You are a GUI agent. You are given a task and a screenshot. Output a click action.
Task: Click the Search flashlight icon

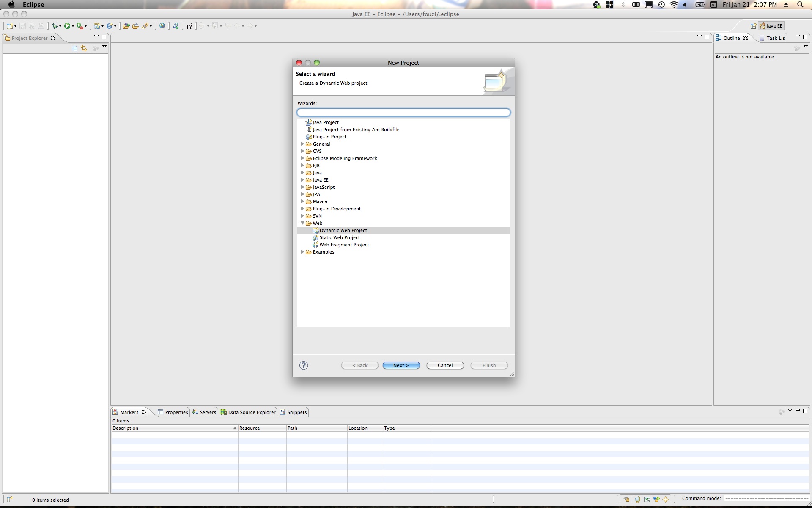coord(145,26)
